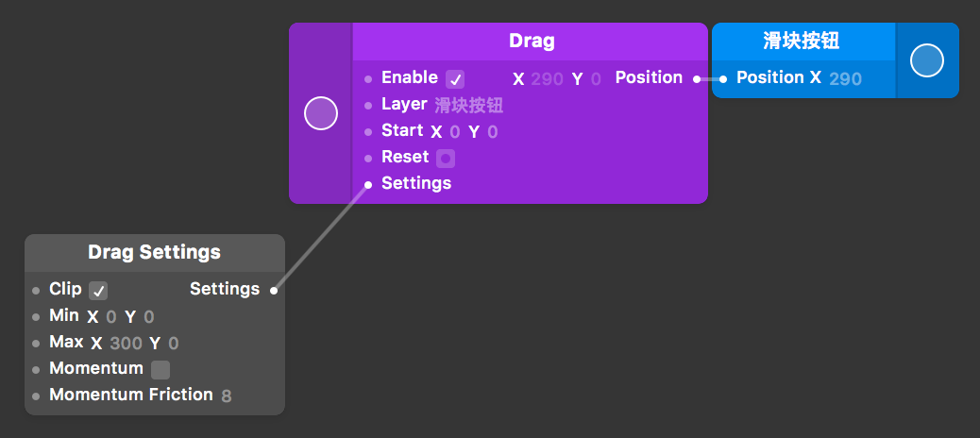
Task: Open the Layer selector showing 滑块按钮
Action: pos(468,105)
